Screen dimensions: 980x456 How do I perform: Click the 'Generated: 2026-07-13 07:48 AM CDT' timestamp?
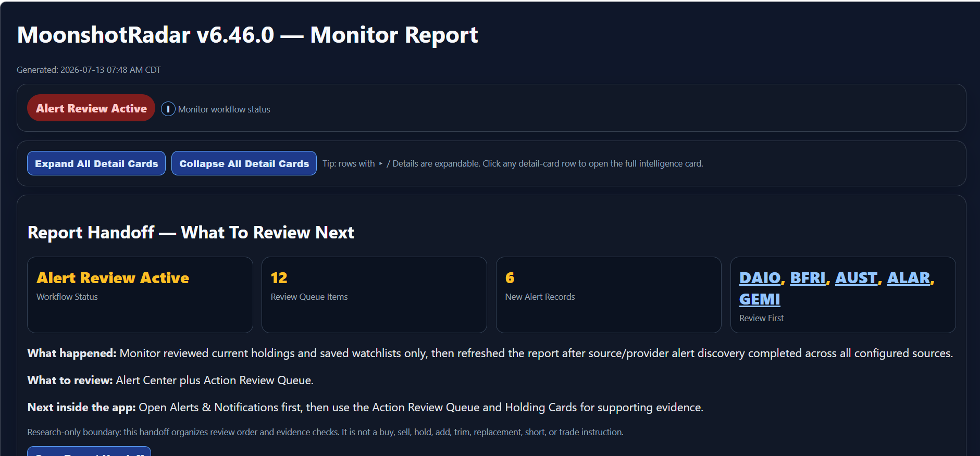click(89, 70)
